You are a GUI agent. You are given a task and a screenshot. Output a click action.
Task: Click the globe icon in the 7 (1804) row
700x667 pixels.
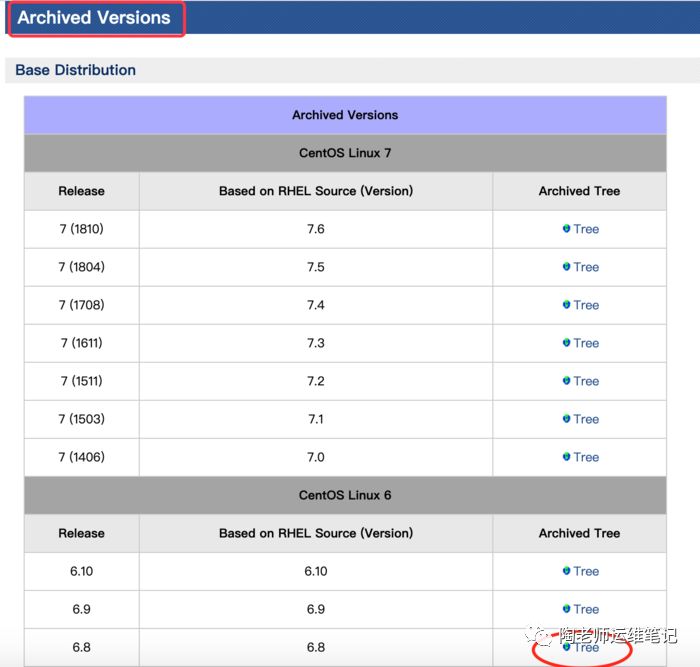(x=566, y=267)
